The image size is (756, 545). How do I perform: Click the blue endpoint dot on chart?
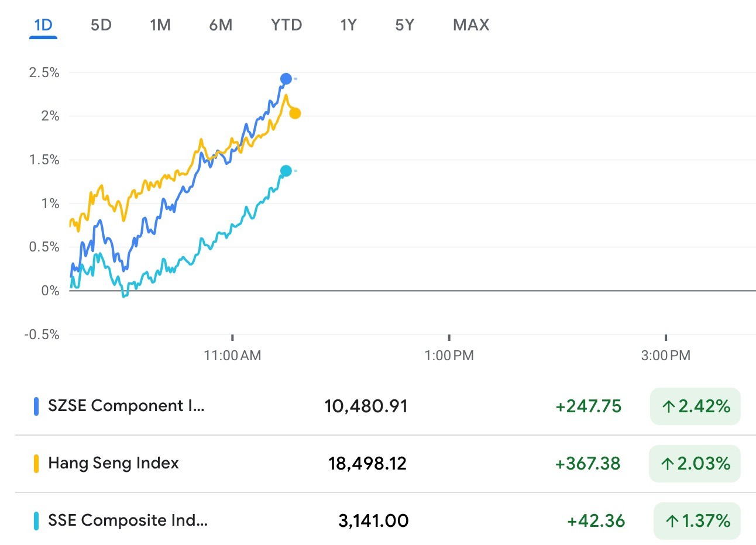pos(286,79)
